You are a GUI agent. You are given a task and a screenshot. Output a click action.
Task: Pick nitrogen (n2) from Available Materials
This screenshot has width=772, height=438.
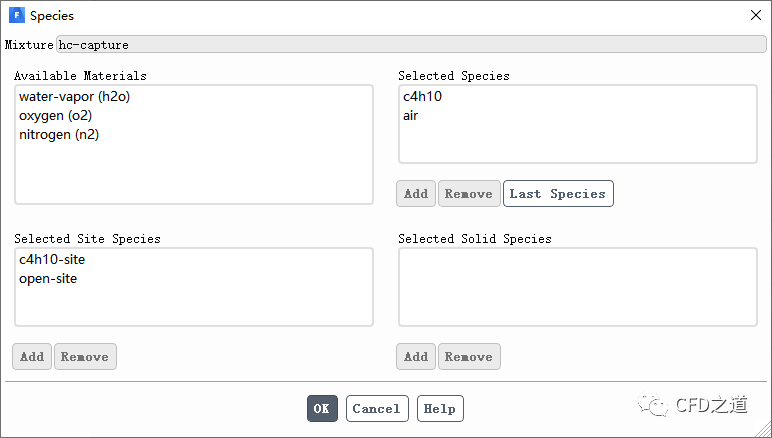(59, 135)
